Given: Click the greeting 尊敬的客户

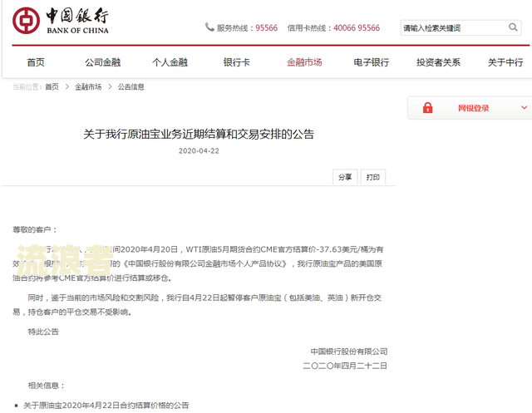Looking at the screenshot, I should (x=35, y=230).
